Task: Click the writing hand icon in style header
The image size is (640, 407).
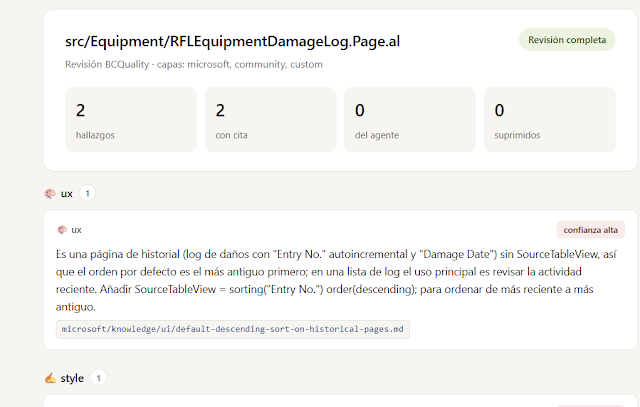Action: pyautogui.click(x=50, y=378)
